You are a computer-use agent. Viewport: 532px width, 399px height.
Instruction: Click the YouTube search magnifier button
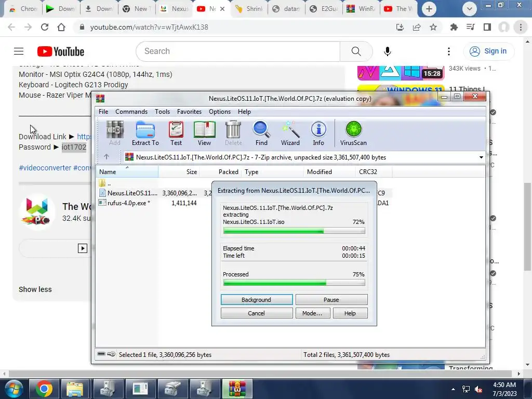tap(356, 51)
